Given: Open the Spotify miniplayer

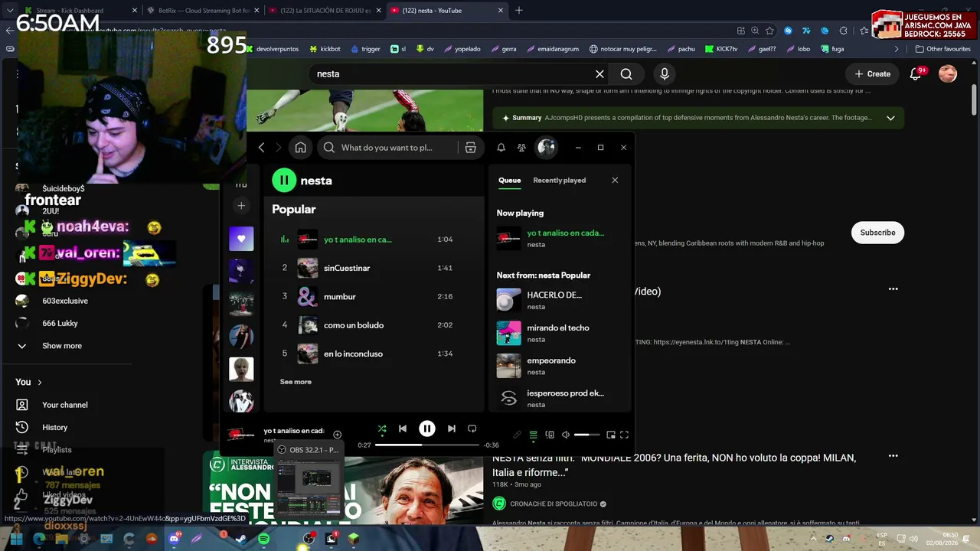Looking at the screenshot, I should tap(611, 435).
